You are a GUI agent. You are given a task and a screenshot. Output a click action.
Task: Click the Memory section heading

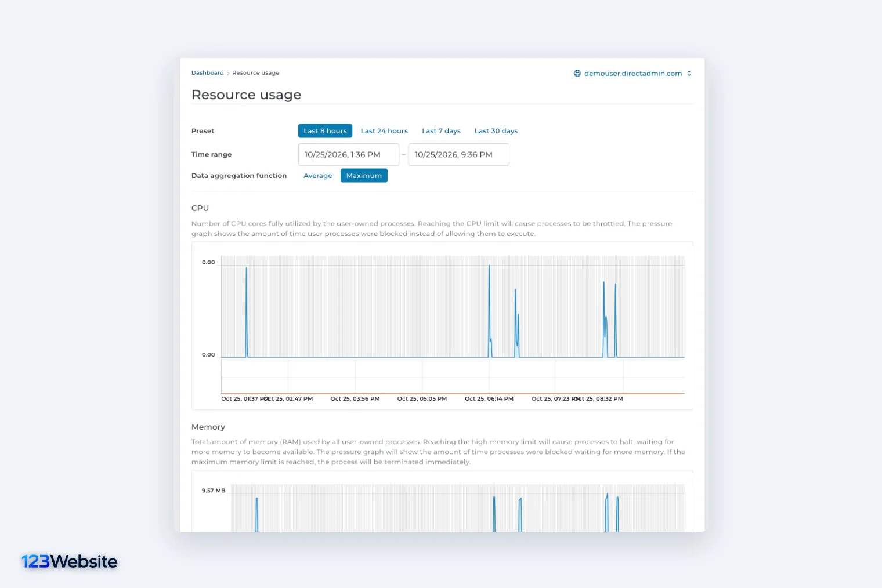click(x=208, y=427)
